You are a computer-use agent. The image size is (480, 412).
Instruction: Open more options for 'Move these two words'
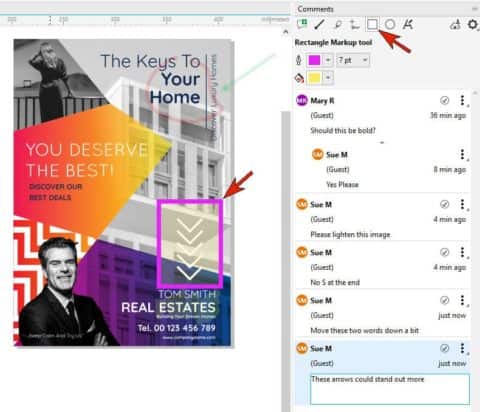(x=462, y=300)
